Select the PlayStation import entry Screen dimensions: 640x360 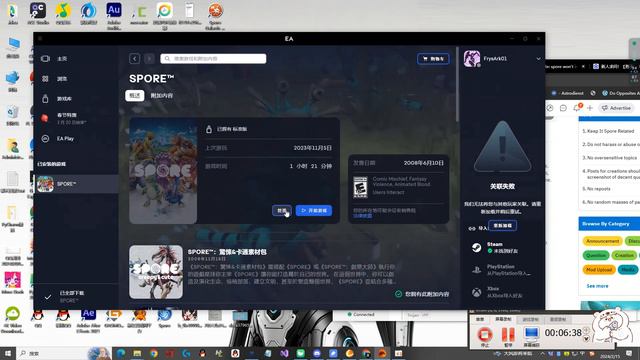(502, 270)
